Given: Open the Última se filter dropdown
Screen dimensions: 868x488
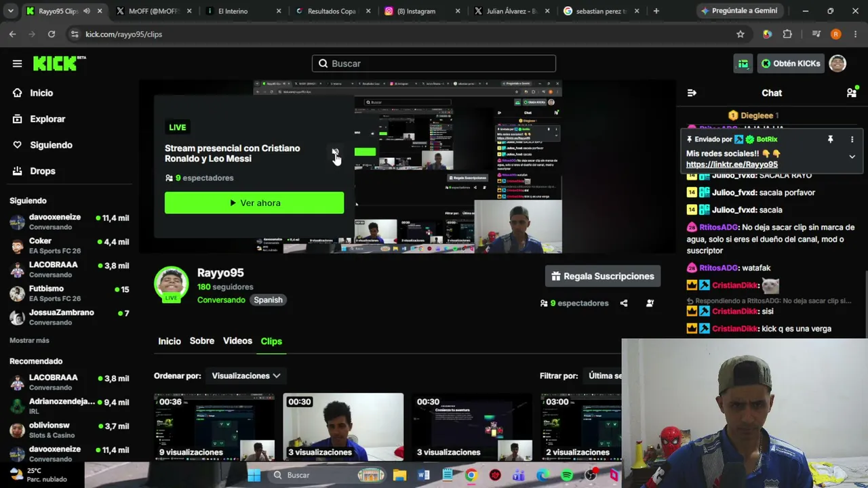Looking at the screenshot, I should 604,375.
